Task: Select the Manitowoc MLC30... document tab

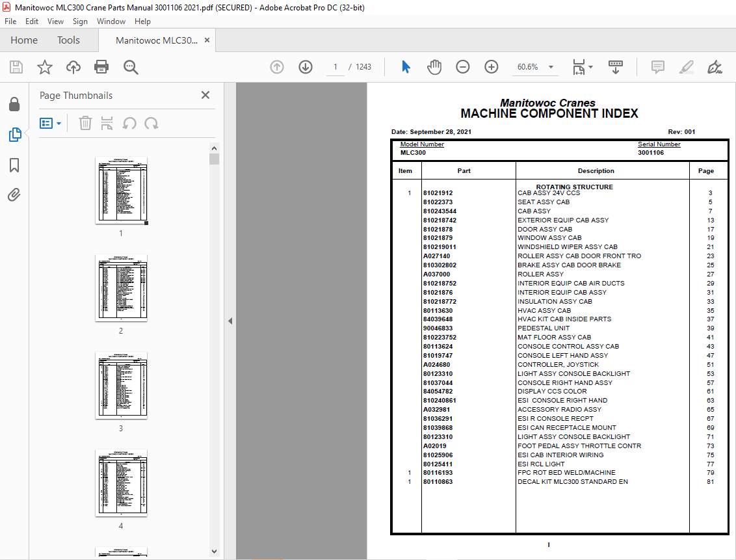Action: tap(157, 40)
